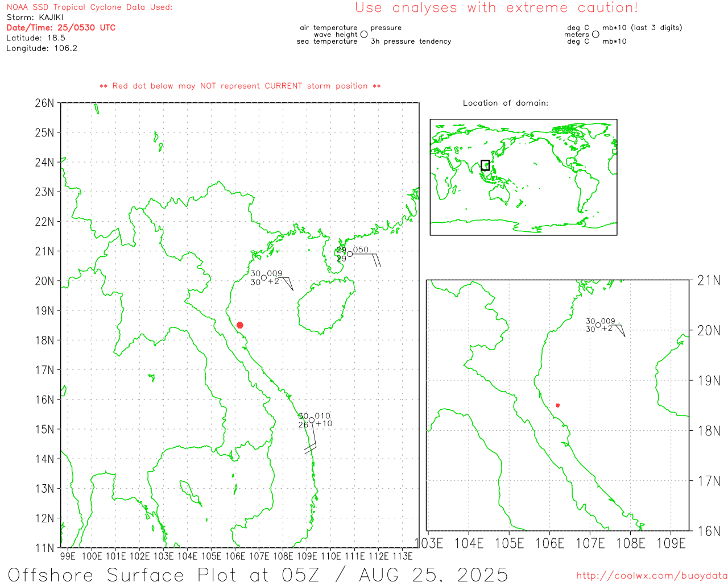The image size is (728, 582).
Task: Click the 101E longitude axis label
Action: pyautogui.click(x=115, y=556)
